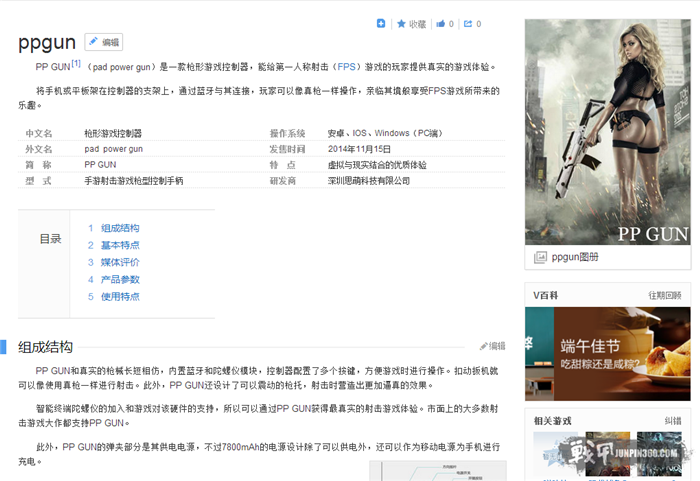Click 纠错 link in 相关游戏 panel
The image size is (700, 481).
tap(672, 421)
